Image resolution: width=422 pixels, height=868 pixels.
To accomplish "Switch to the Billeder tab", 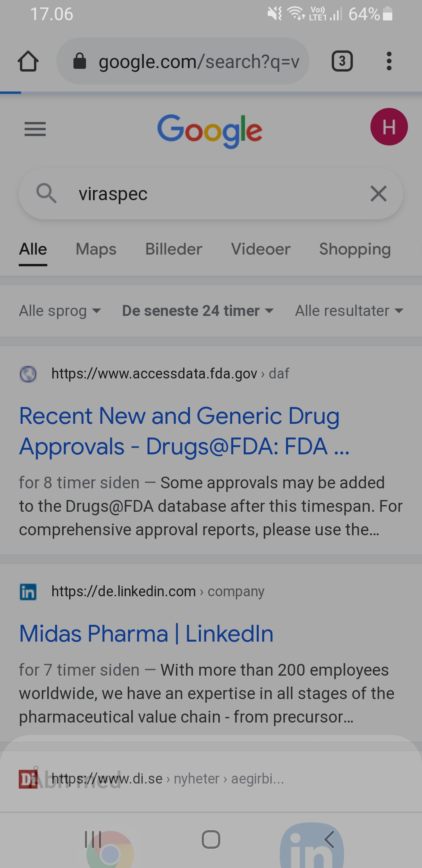I will tap(174, 249).
